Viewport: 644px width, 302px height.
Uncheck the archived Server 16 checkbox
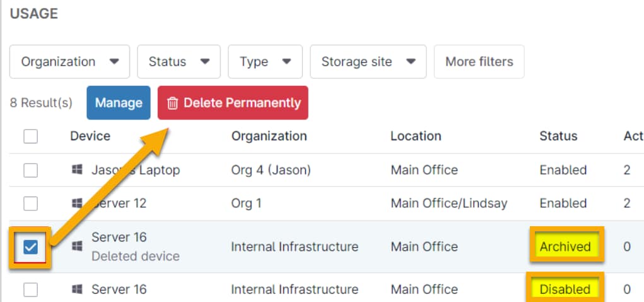[x=30, y=247]
